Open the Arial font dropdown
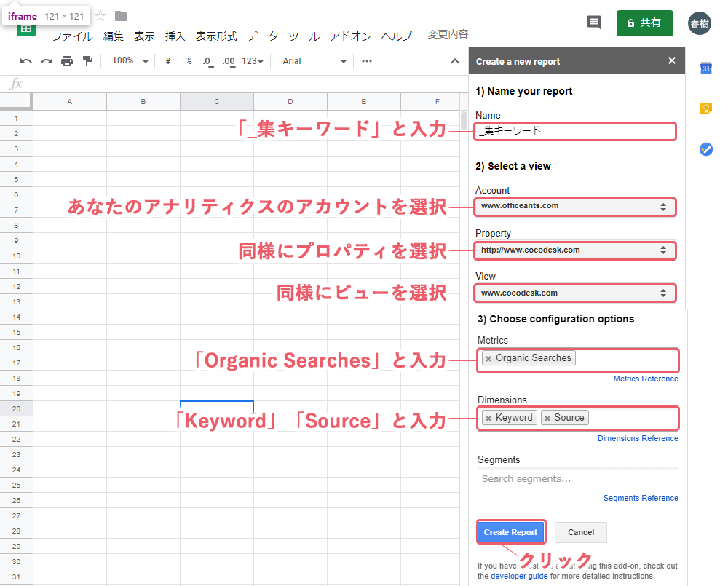Image resolution: width=728 pixels, height=586 pixels. click(x=314, y=61)
